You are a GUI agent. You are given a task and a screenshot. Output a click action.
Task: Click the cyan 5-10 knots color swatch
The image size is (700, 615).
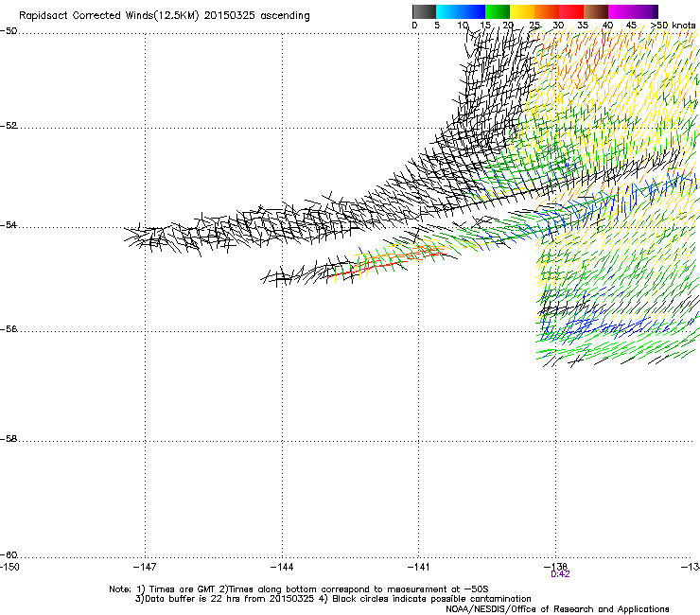tap(448, 11)
